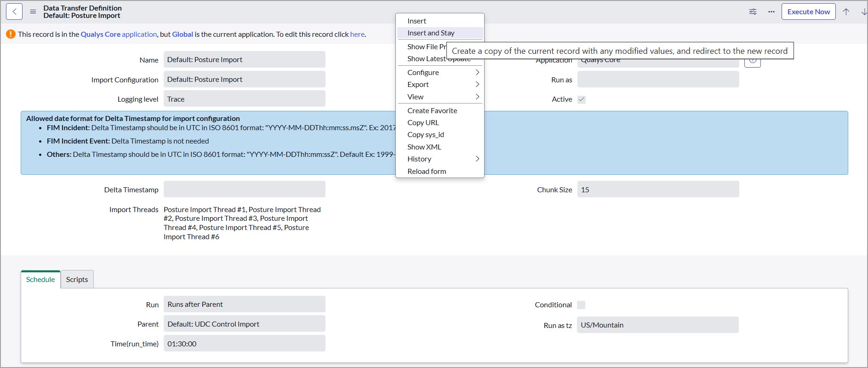This screenshot has width=868, height=368.
Task: Go to previous record with up arrow
Action: coord(846,11)
